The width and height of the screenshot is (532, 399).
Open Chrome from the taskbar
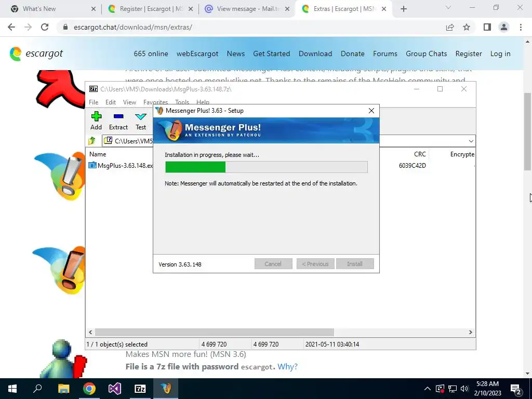[89, 389]
